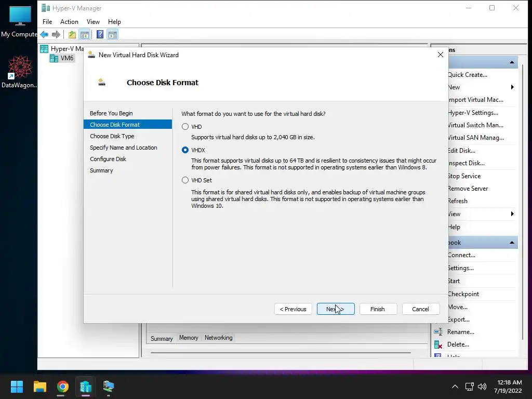The width and height of the screenshot is (532, 399).
Task: Click the Rename action icon in Actions pane
Action: tap(438, 332)
